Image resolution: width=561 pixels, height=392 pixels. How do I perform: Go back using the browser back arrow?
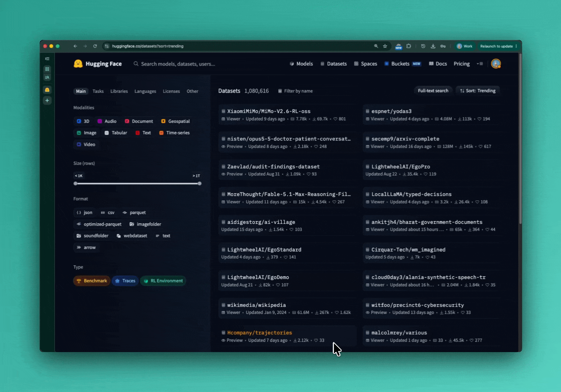pos(75,46)
